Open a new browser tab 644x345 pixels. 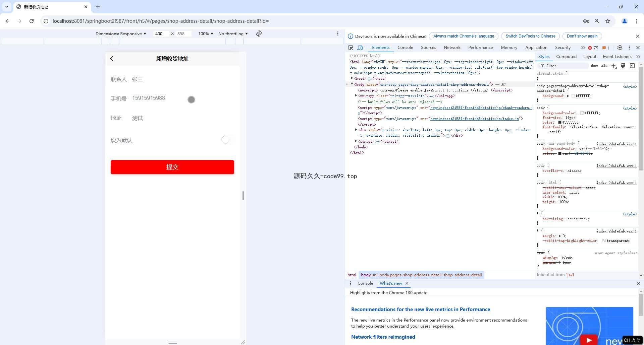tap(98, 7)
